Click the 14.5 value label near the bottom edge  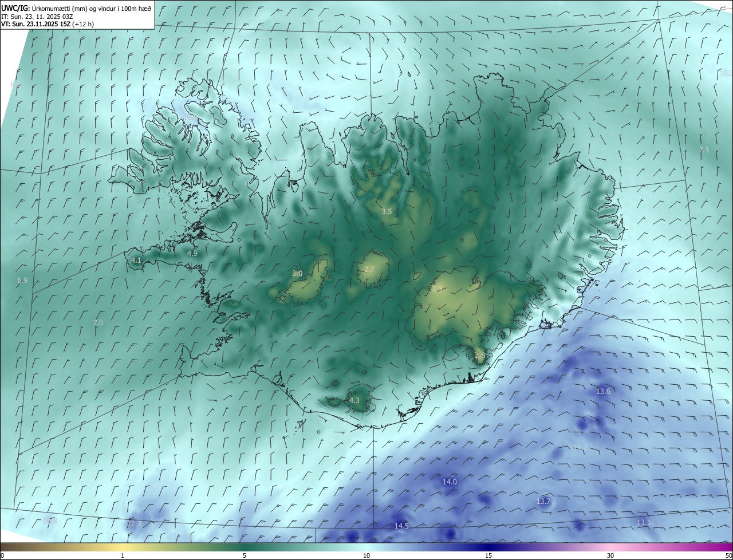click(402, 526)
